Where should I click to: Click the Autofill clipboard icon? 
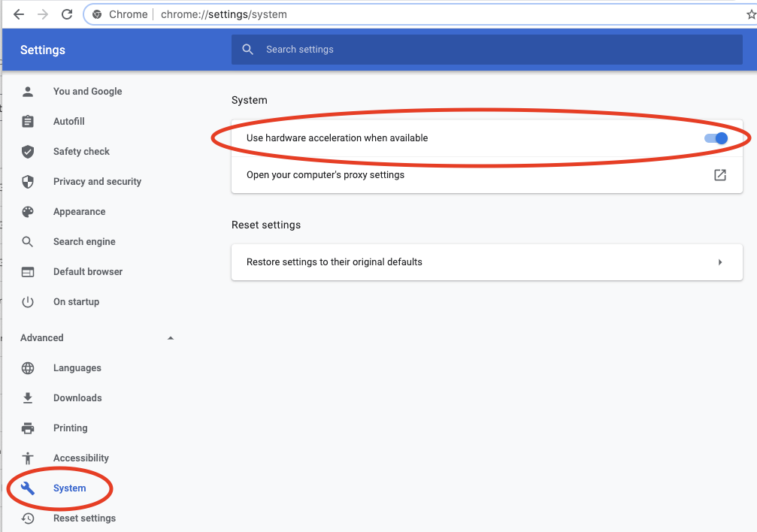[x=28, y=121]
